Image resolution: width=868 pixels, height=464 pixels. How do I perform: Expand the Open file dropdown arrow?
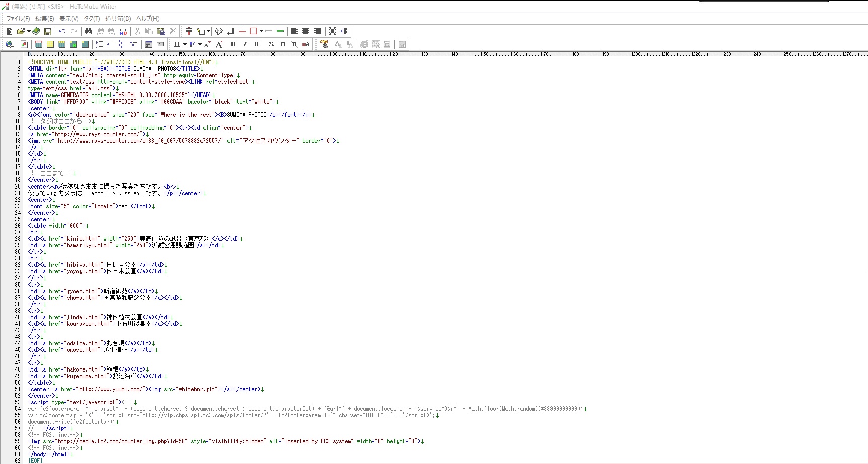29,31
